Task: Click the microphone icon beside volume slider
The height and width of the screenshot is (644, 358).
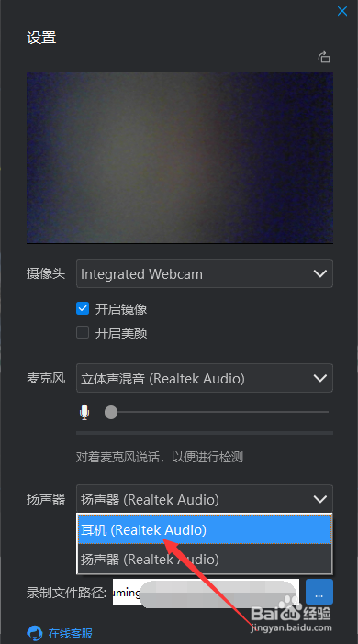Action: click(x=84, y=412)
